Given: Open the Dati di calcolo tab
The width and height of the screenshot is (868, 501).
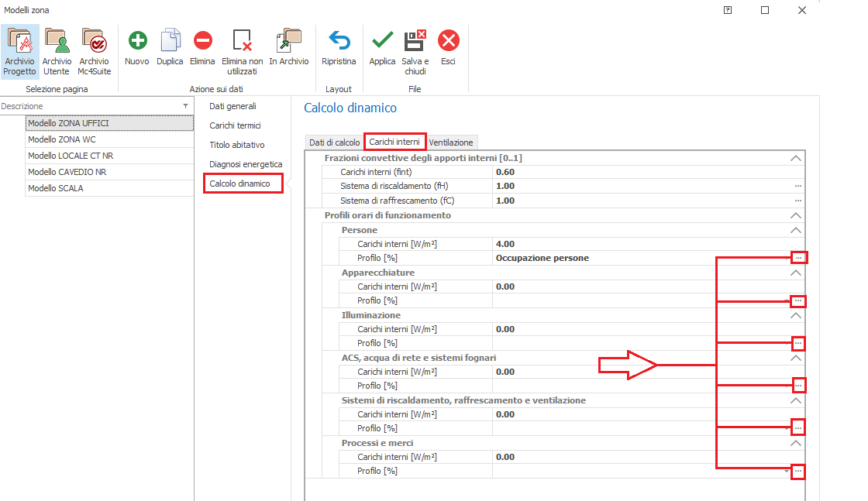Looking at the screenshot, I should click(x=334, y=142).
